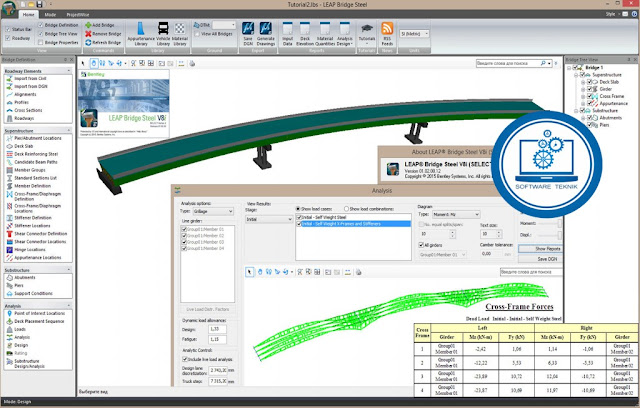Viewport: 640px width, 408px height.
Task: Open the Appurtenance Library
Action: click(x=141, y=33)
